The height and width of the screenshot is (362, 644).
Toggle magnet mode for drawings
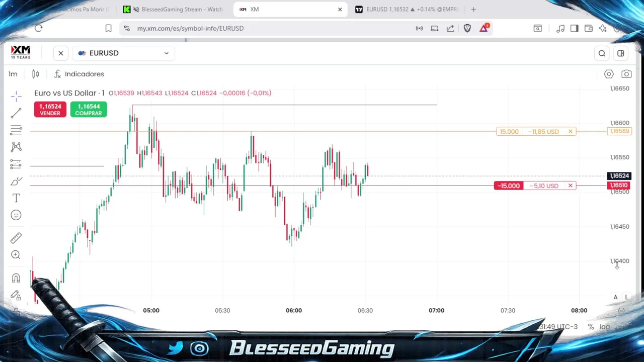[16, 278]
